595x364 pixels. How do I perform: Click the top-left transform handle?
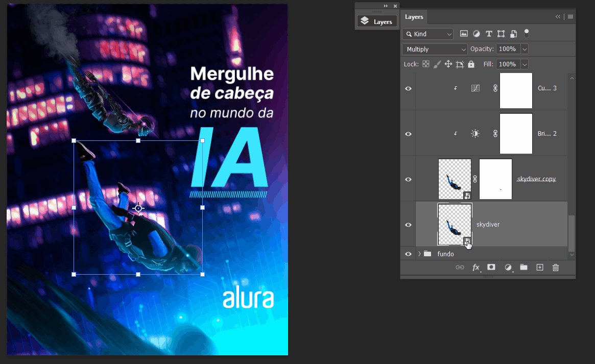[74, 141]
